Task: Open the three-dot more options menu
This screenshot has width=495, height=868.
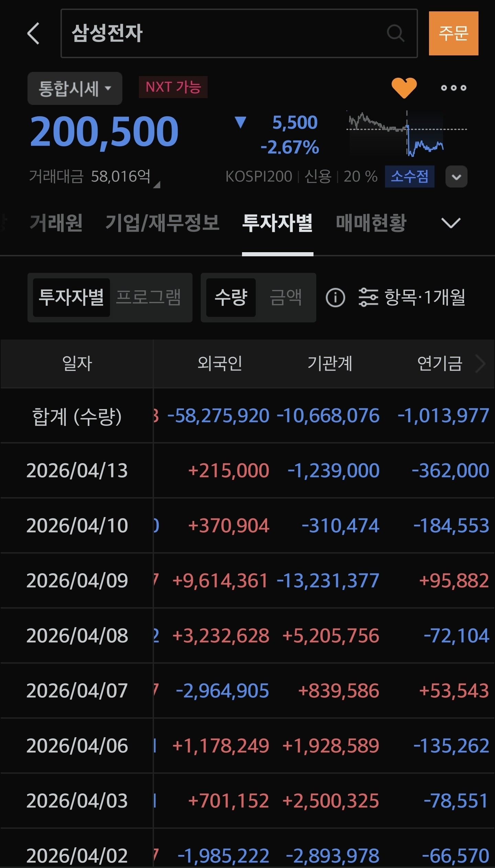Action: [454, 88]
